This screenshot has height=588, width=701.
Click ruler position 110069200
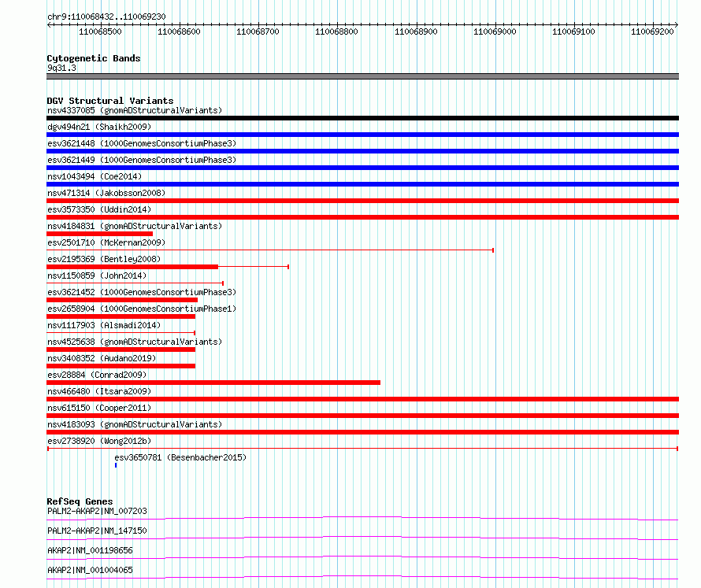coord(652,31)
